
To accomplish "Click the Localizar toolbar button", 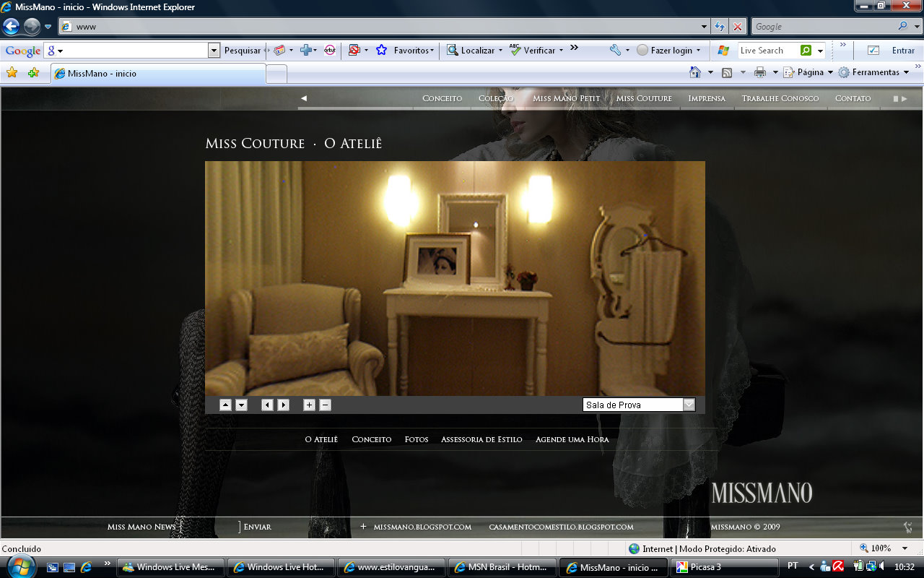I will pos(474,51).
